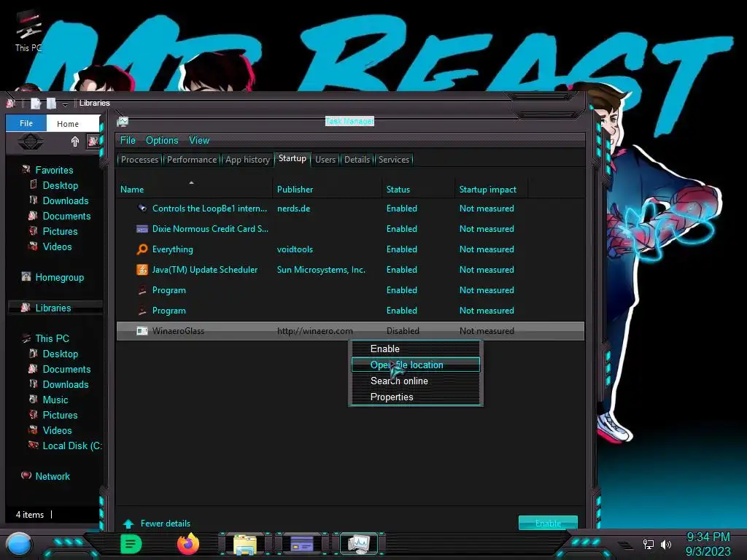Click the Enable button at the bottom
This screenshot has height=560, width=747.
[548, 523]
